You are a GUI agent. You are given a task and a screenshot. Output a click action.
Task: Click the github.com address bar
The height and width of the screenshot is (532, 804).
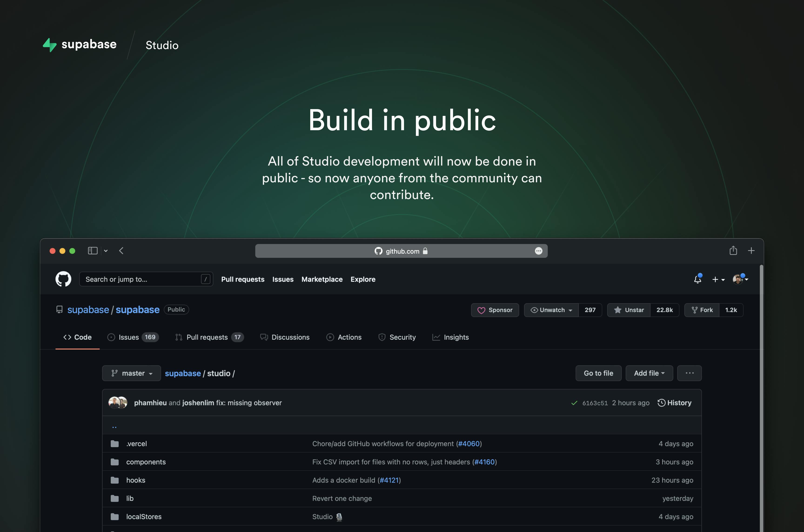[x=401, y=251]
